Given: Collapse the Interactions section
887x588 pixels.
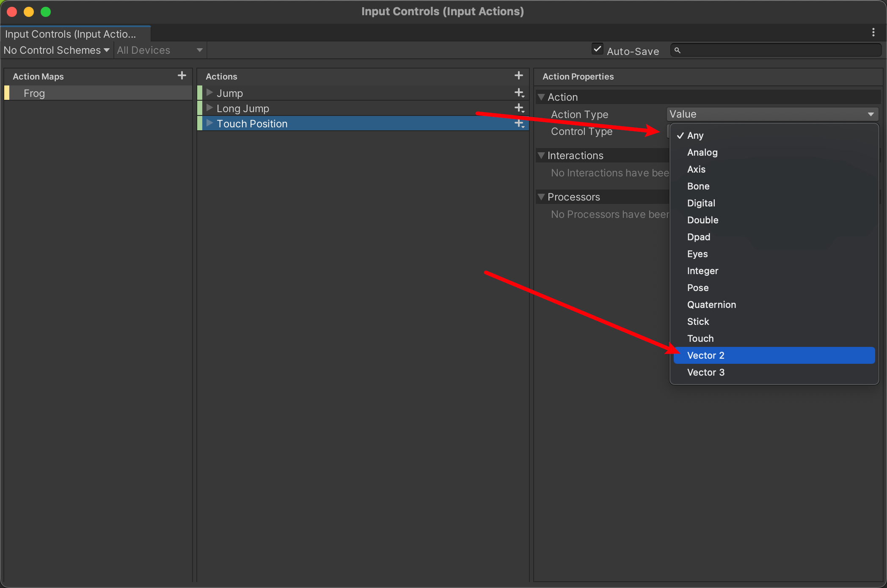Looking at the screenshot, I should coord(541,155).
